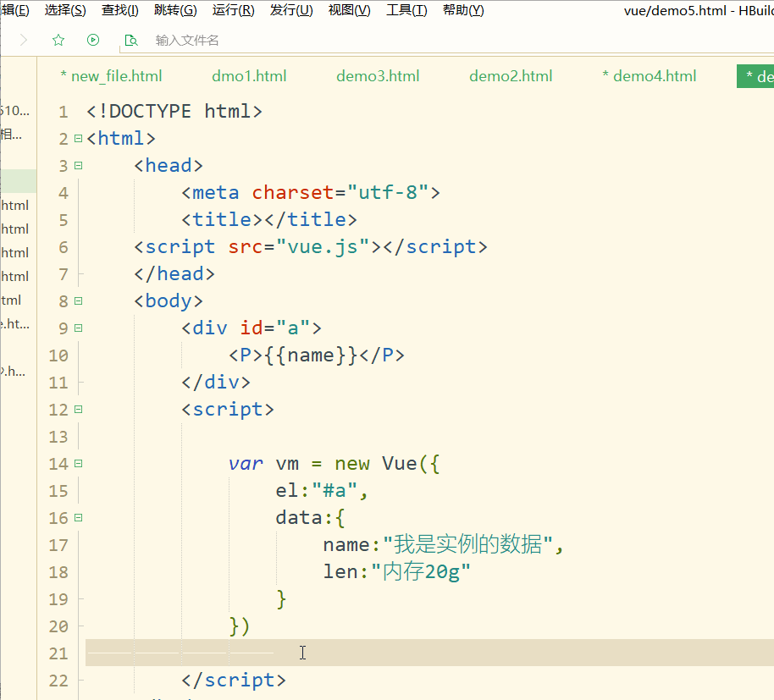Click line number 13 in gutter

coord(58,437)
